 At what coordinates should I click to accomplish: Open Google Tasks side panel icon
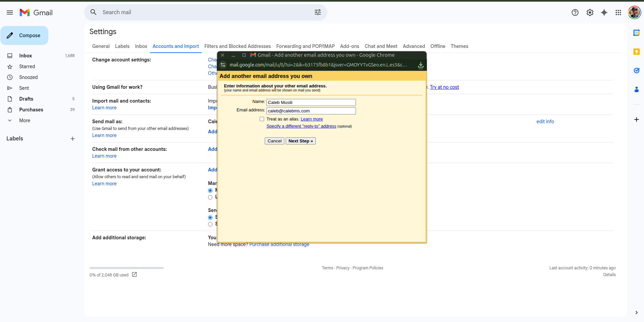[637, 71]
